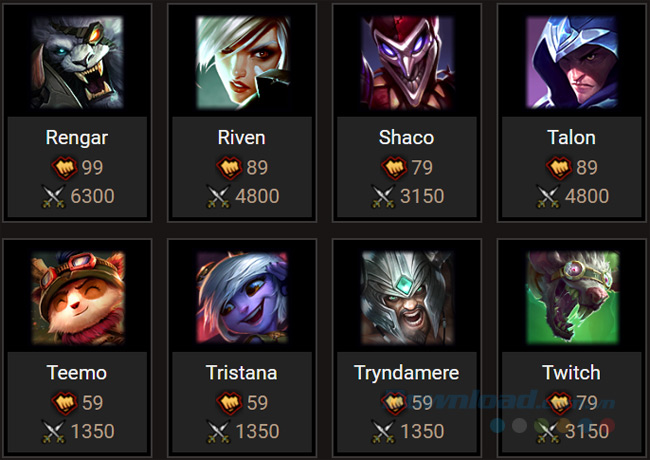Click the fist icon next to Talon's 89 price
The image size is (650, 460).
[559, 168]
